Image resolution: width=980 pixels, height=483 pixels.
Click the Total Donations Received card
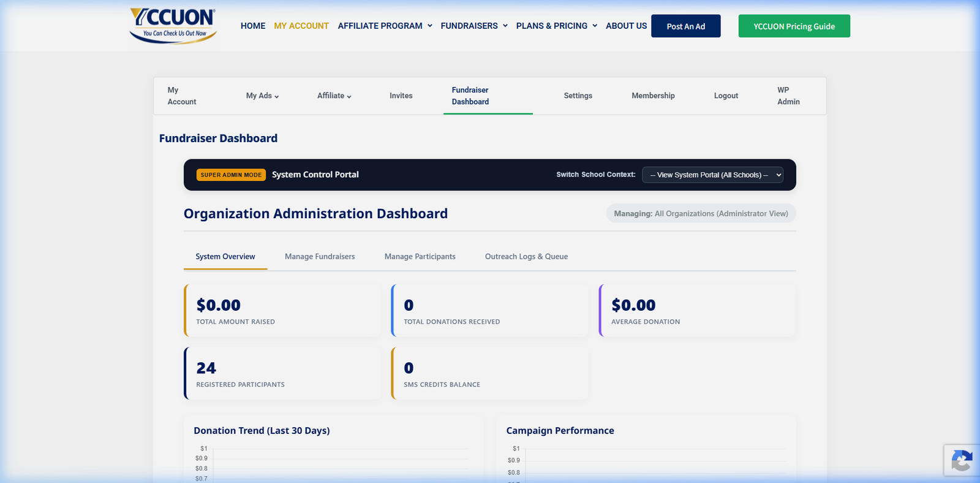490,311
